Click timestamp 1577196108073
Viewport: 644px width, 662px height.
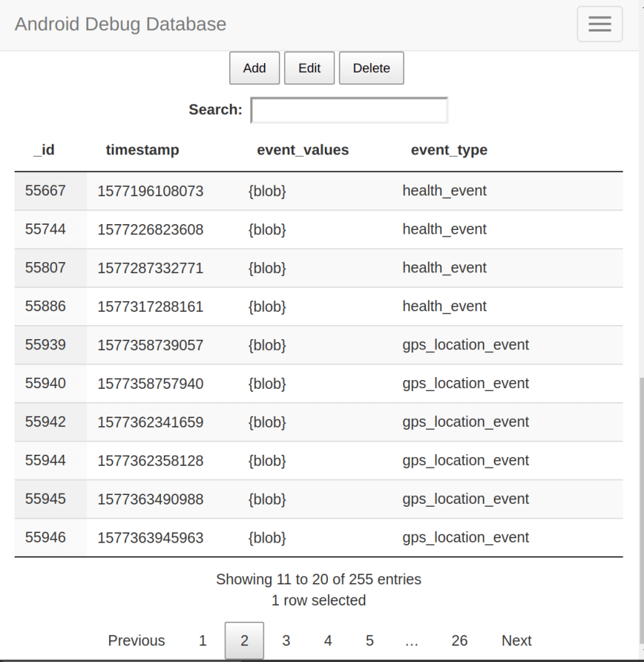[151, 191]
